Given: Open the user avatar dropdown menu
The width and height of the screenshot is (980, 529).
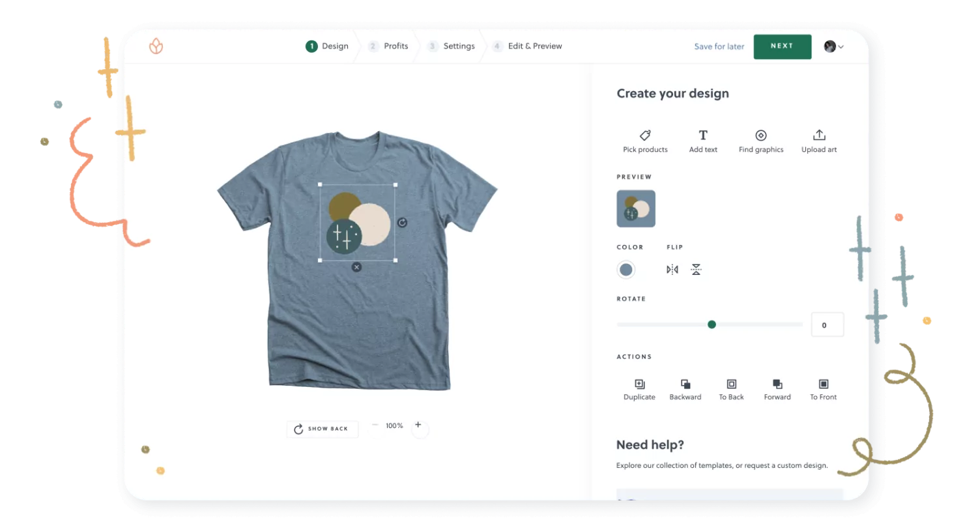Looking at the screenshot, I should pyautogui.click(x=833, y=46).
